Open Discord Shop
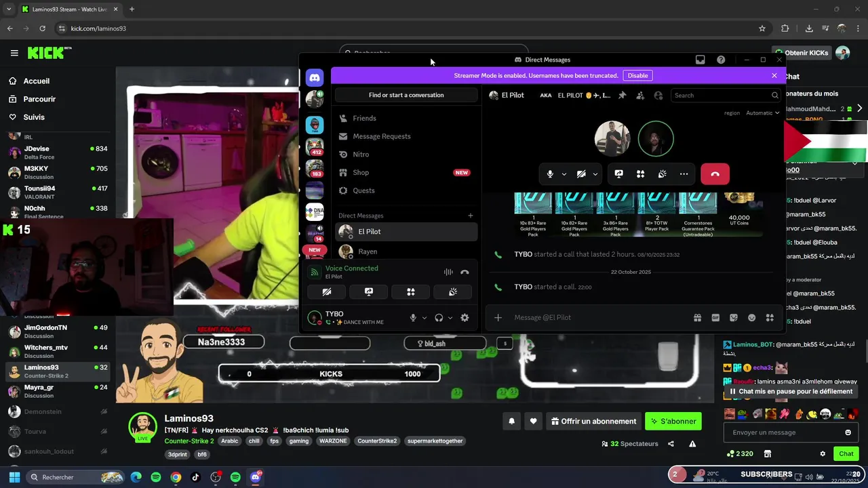Image resolution: width=868 pixels, height=488 pixels. point(406,172)
